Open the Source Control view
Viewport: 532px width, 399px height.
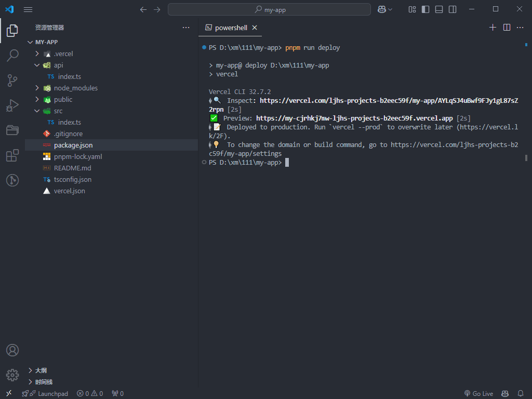click(x=12, y=81)
